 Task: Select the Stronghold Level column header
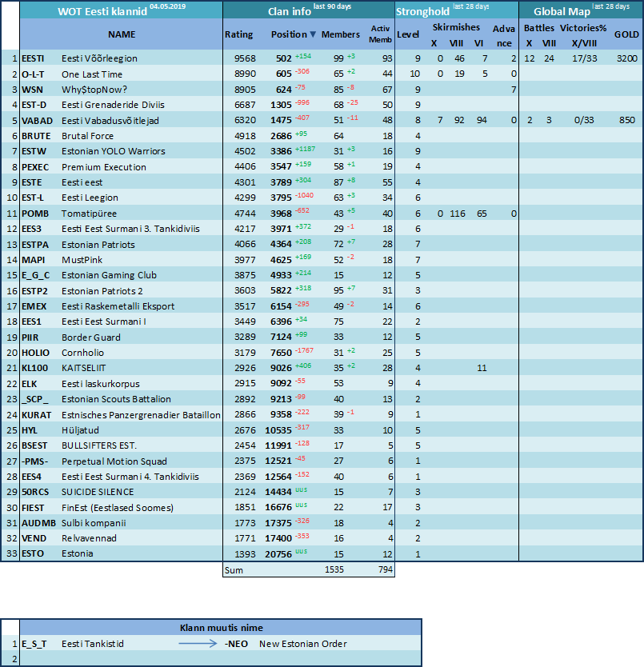(408, 34)
